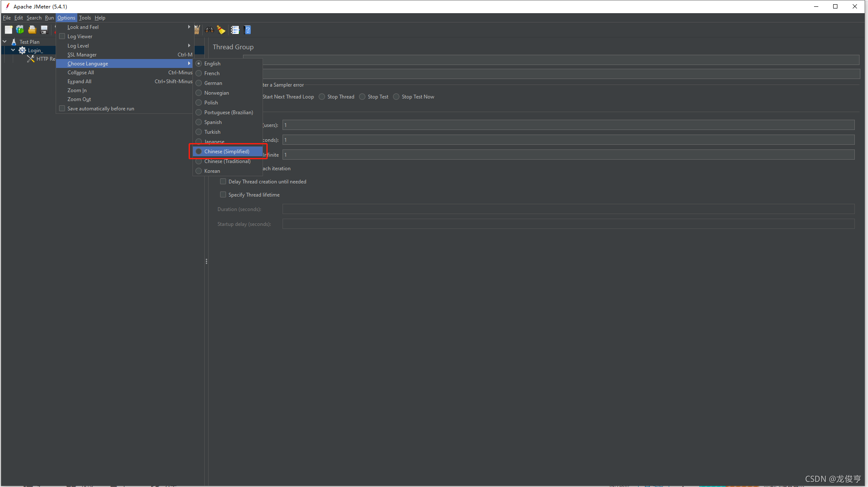868x487 pixels.
Task: Collapse the Test Plan tree node chevron
Action: tap(5, 42)
